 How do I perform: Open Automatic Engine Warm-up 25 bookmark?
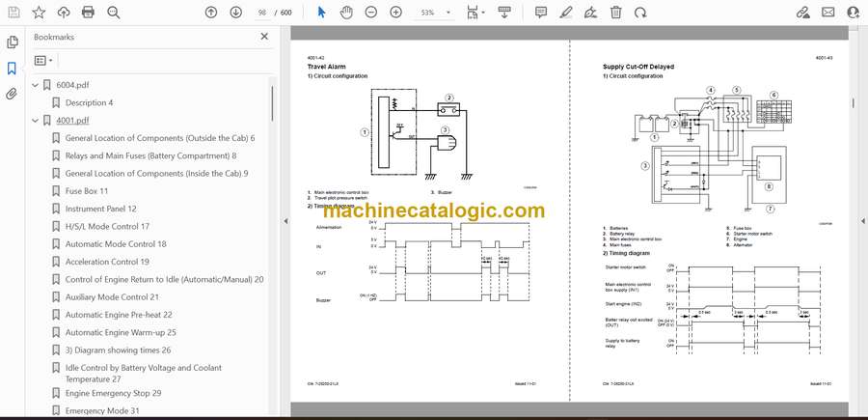click(x=121, y=332)
